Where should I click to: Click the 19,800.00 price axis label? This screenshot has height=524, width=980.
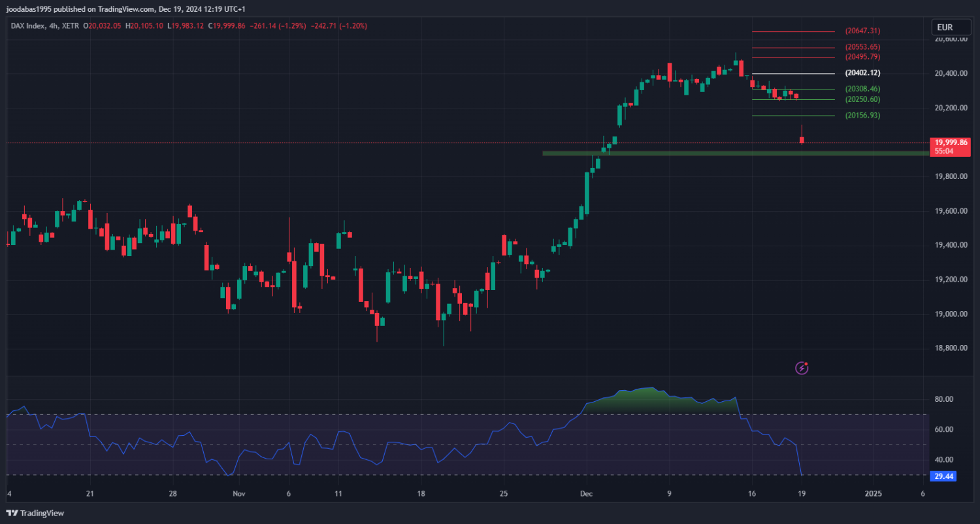point(951,176)
